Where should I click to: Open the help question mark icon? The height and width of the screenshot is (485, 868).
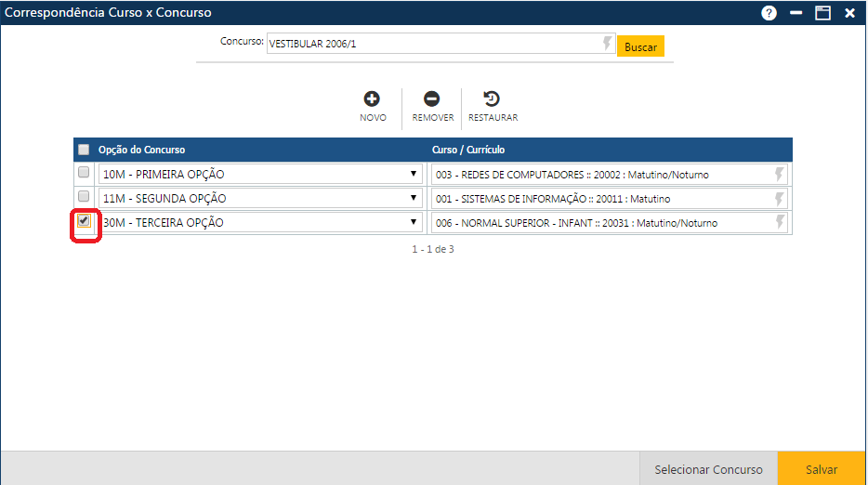769,13
